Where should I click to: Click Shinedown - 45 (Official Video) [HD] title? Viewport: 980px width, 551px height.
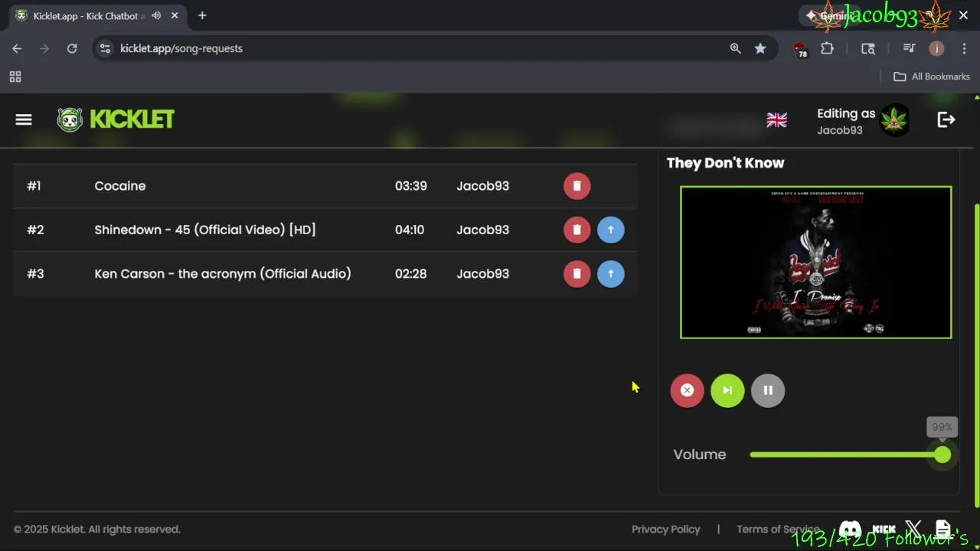[205, 230]
